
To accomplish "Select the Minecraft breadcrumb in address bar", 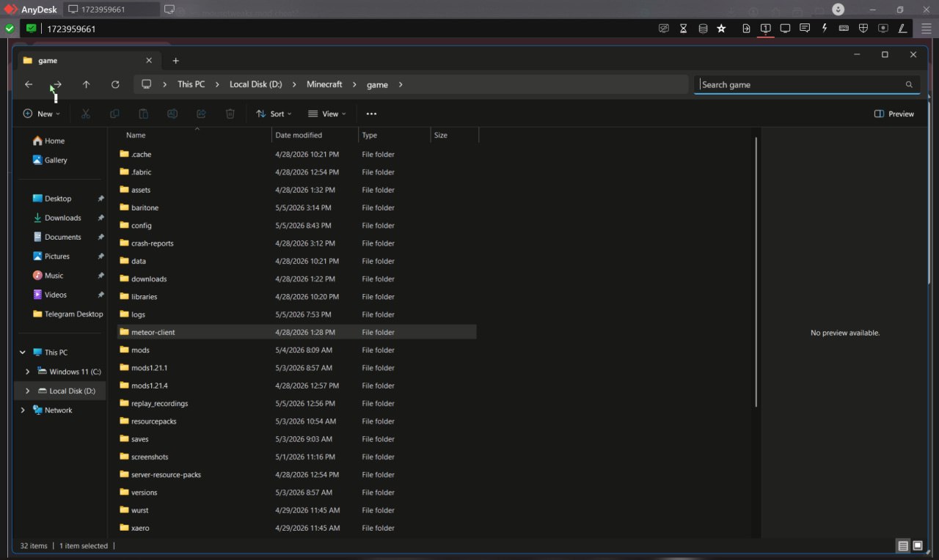I will [324, 84].
